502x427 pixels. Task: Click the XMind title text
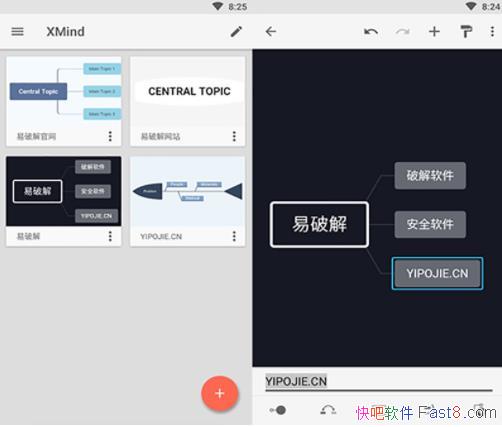65,32
